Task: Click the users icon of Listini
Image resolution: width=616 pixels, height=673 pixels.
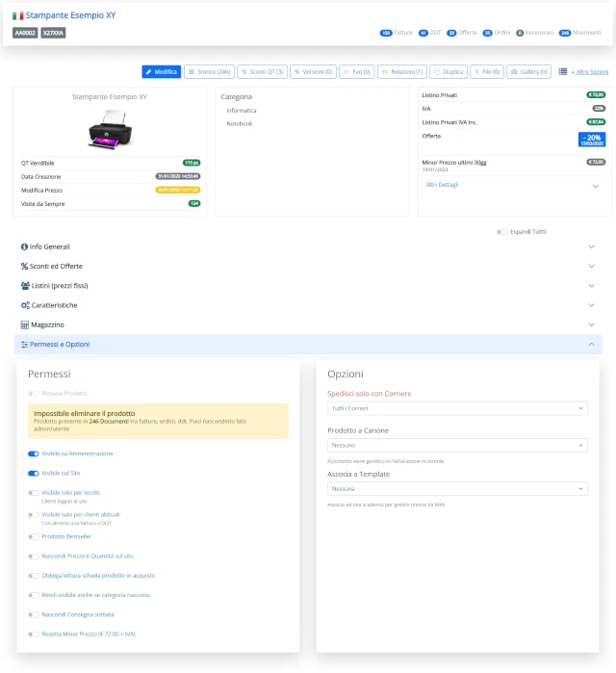Action: point(25,285)
